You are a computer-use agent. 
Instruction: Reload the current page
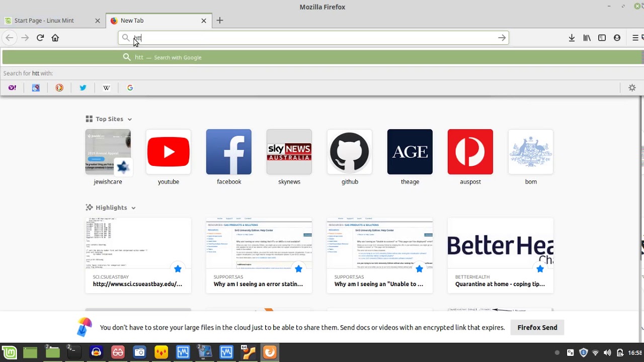point(40,38)
